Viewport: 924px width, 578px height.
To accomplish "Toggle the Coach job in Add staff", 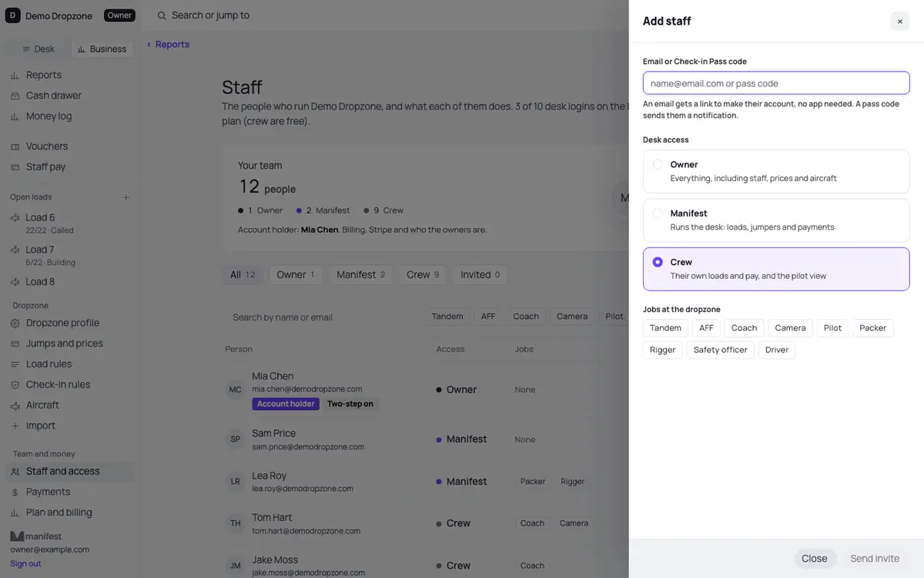I will coord(744,328).
